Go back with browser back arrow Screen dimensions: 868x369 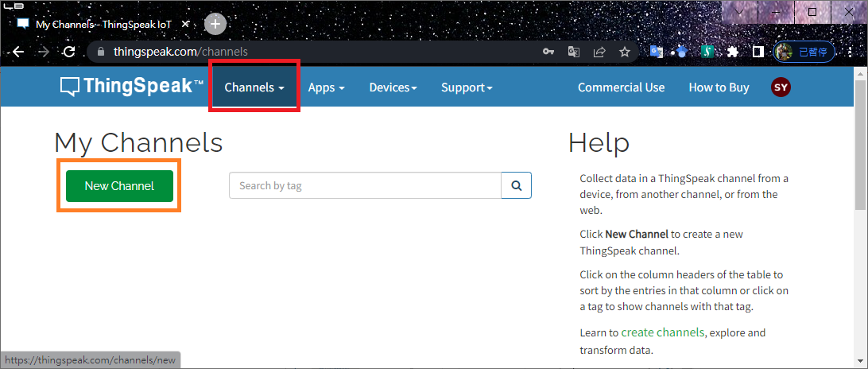tap(18, 52)
